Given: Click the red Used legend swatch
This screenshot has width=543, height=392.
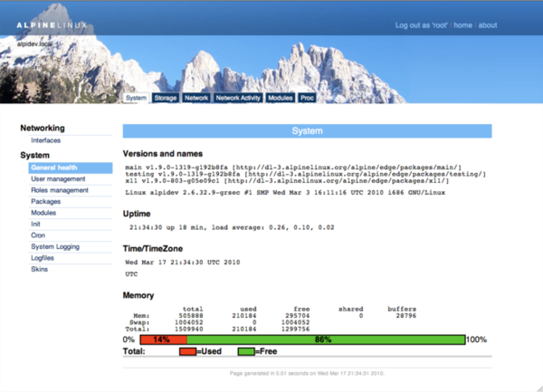Looking at the screenshot, I should click(187, 351).
